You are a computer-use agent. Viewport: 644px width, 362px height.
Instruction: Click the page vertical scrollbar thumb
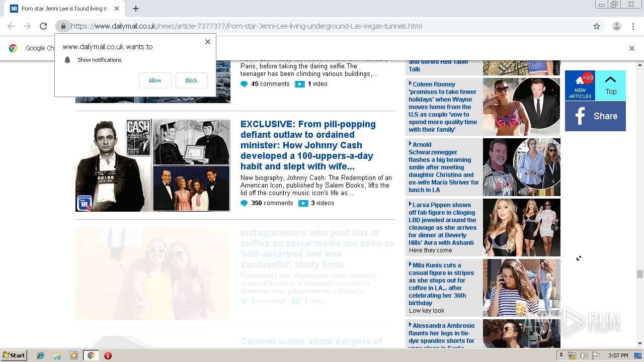pyautogui.click(x=639, y=274)
